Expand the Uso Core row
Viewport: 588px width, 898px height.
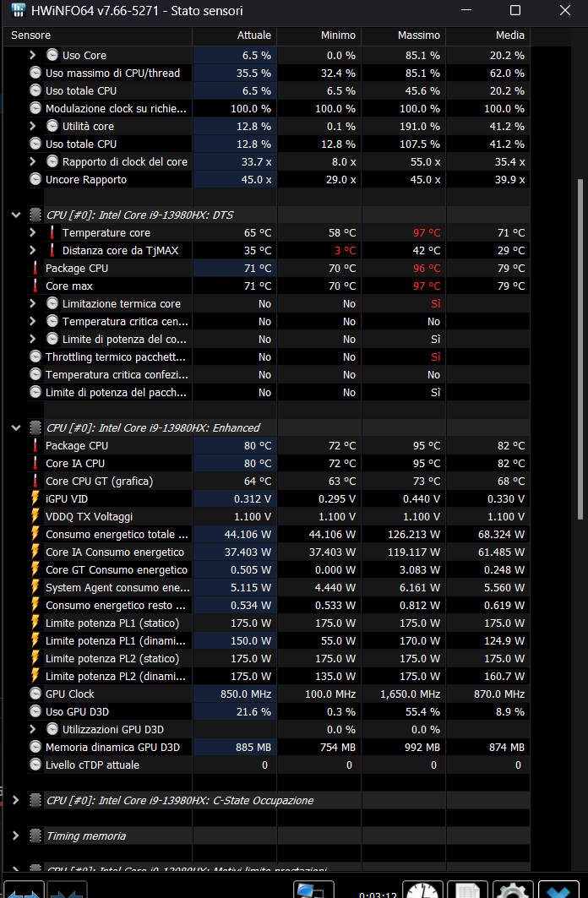click(33, 56)
